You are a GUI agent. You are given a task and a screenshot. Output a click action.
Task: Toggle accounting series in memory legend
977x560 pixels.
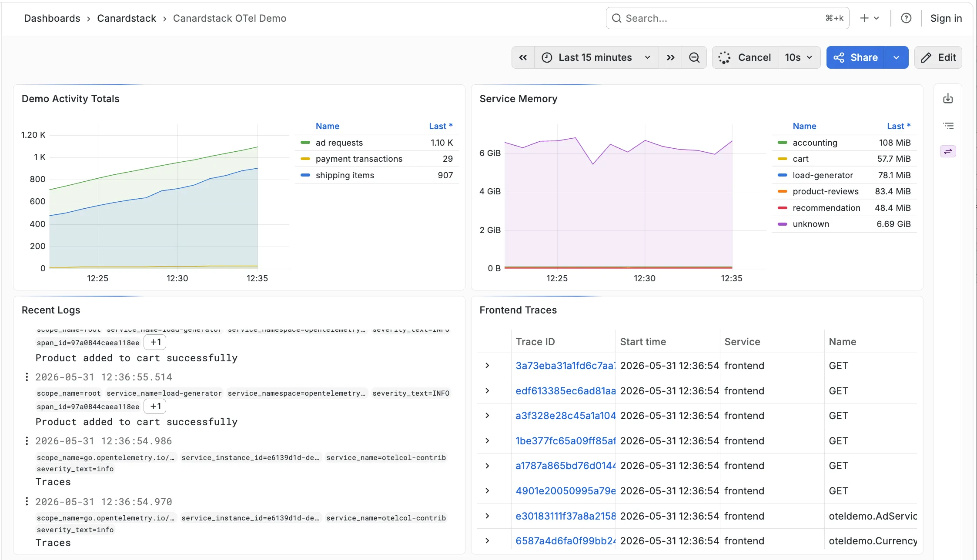click(x=815, y=143)
